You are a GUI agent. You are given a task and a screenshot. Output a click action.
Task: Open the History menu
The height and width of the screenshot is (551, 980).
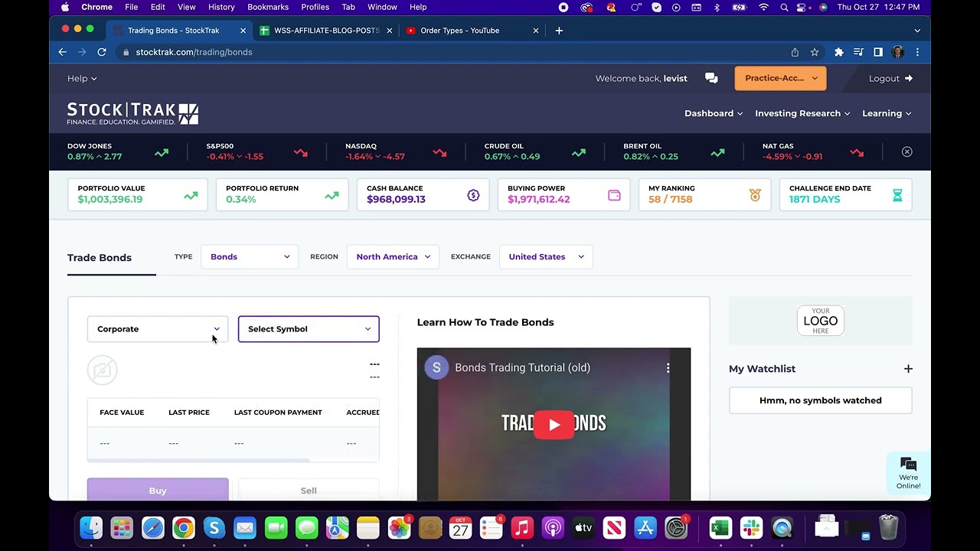tap(221, 7)
